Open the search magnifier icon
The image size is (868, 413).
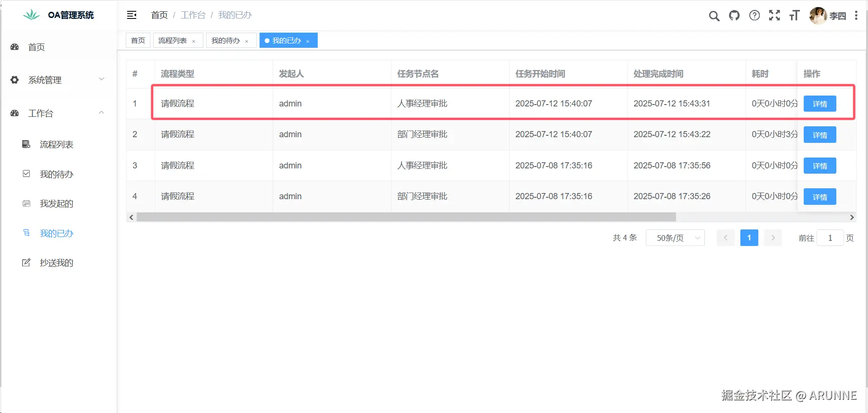click(x=714, y=16)
